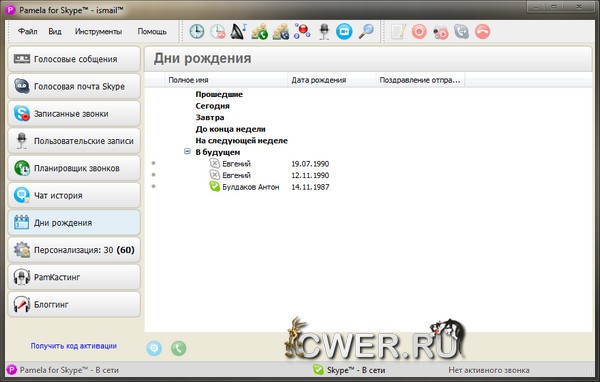Image resolution: width=600 pixels, height=382 pixels.
Task: Select the Сегодня group row
Action: tap(212, 106)
